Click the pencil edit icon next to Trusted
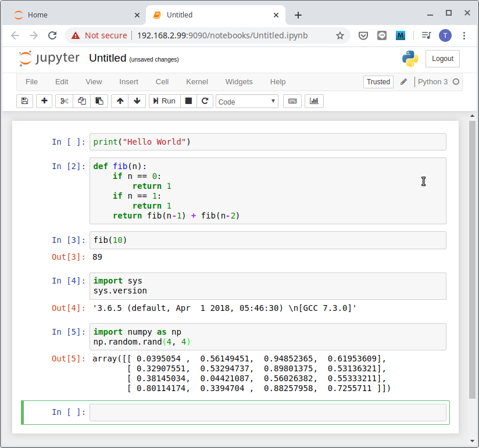The width and height of the screenshot is (479, 448). pyautogui.click(x=403, y=82)
